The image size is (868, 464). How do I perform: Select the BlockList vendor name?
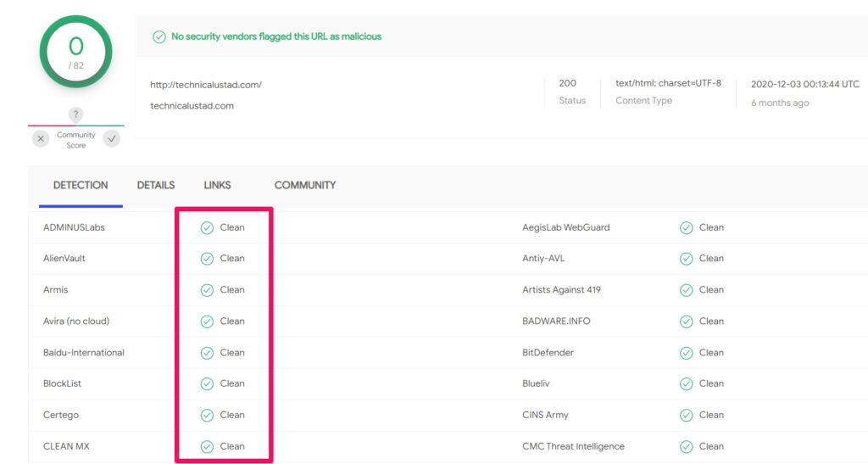point(62,383)
